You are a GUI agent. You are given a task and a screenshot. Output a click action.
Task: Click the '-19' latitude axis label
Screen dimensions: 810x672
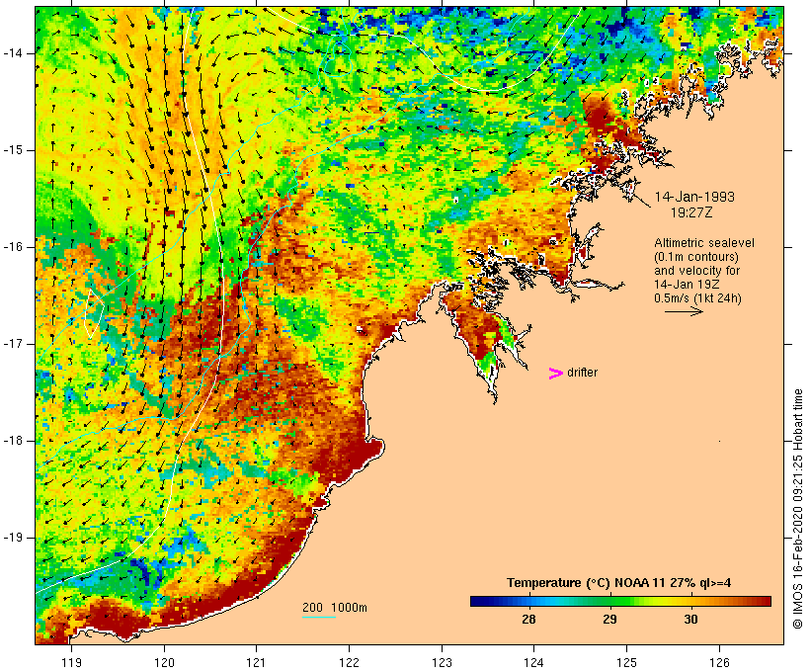(12, 538)
